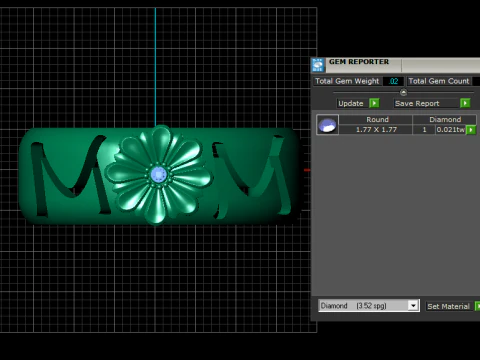Click the 0.021tw weight cell
Screen dimensions: 480x360
pos(451,130)
